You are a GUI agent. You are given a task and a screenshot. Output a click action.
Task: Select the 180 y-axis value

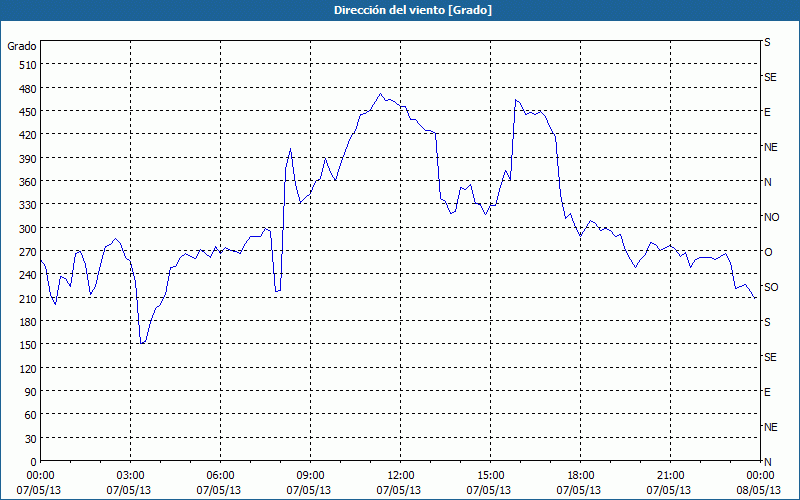(29, 322)
